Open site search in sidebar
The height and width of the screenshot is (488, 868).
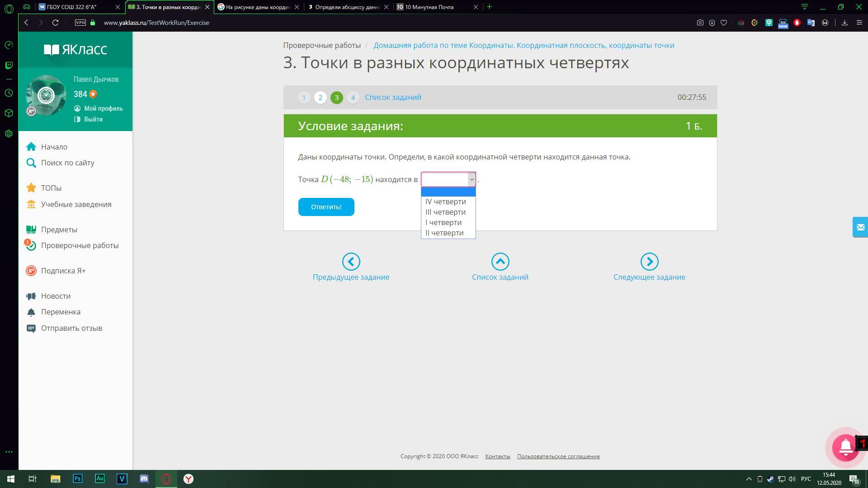(67, 163)
